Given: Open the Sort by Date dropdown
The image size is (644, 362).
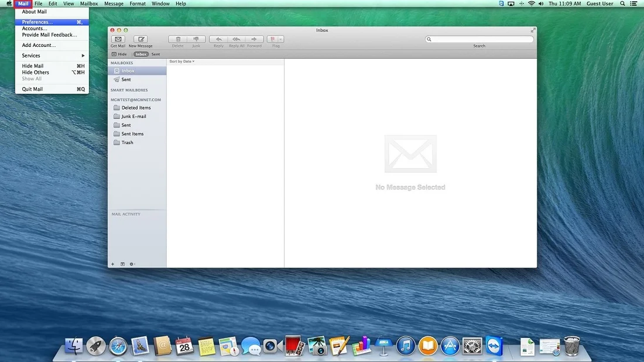Looking at the screenshot, I should click(x=182, y=62).
